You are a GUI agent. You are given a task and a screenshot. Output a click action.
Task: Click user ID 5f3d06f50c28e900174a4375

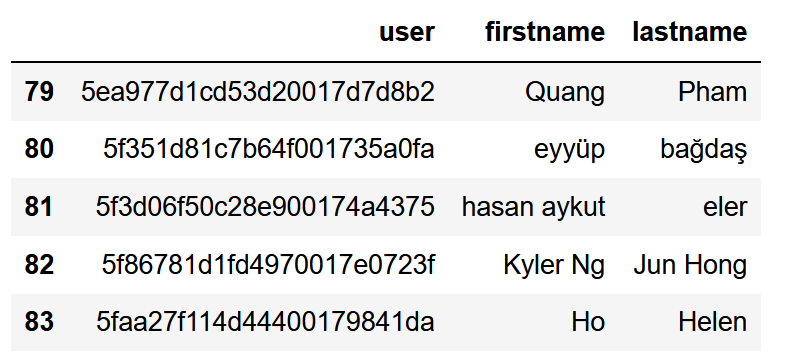pos(265,207)
